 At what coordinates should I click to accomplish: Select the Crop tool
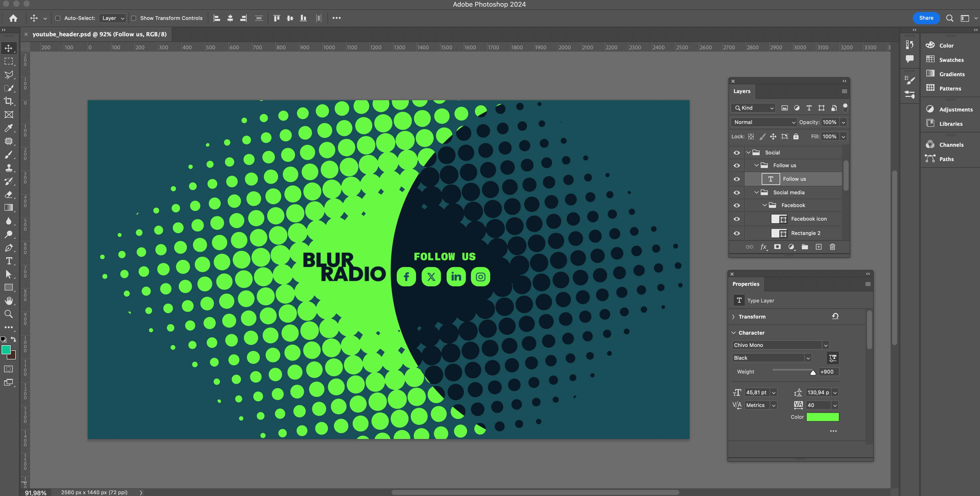pos(8,101)
